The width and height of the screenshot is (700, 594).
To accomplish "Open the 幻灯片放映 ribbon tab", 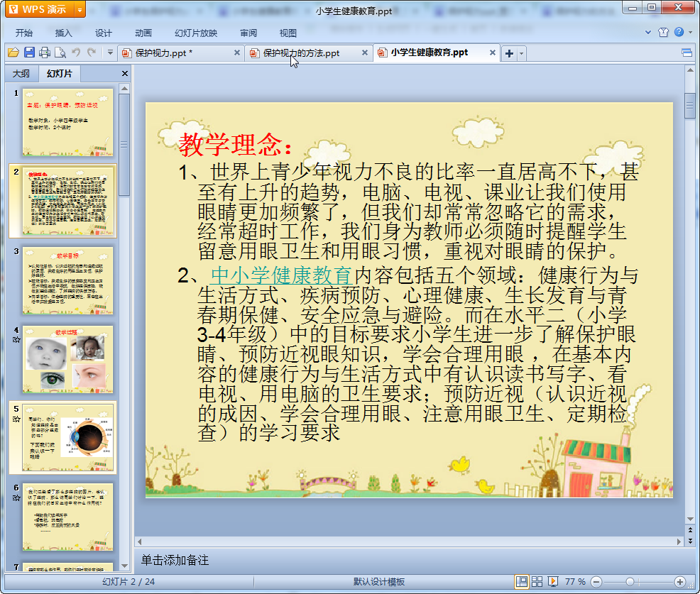I will 196,33.
